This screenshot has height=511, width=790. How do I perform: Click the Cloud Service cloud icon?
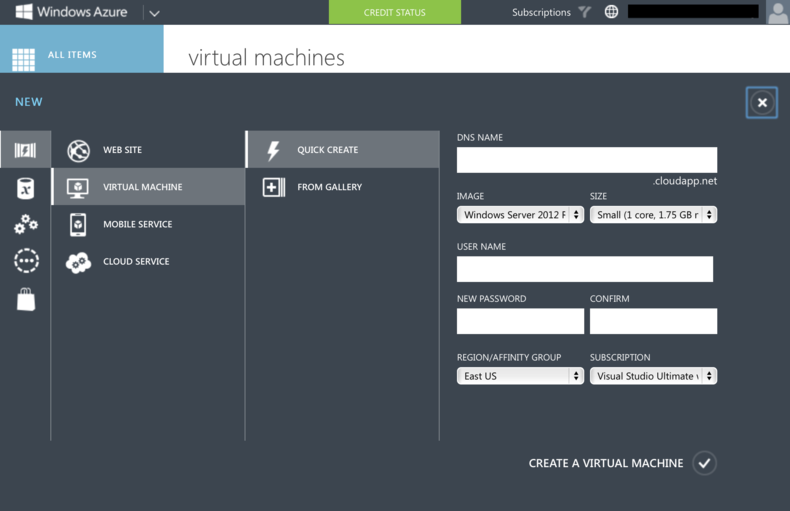pos(78,262)
